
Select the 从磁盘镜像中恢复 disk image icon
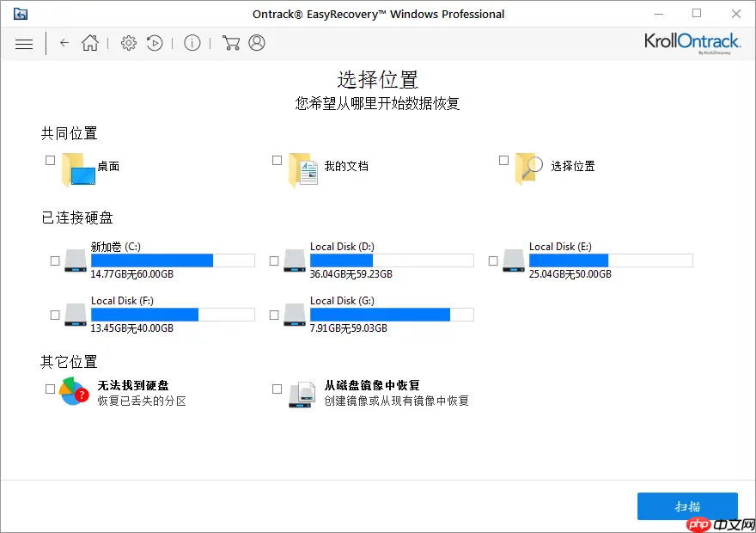click(x=301, y=393)
